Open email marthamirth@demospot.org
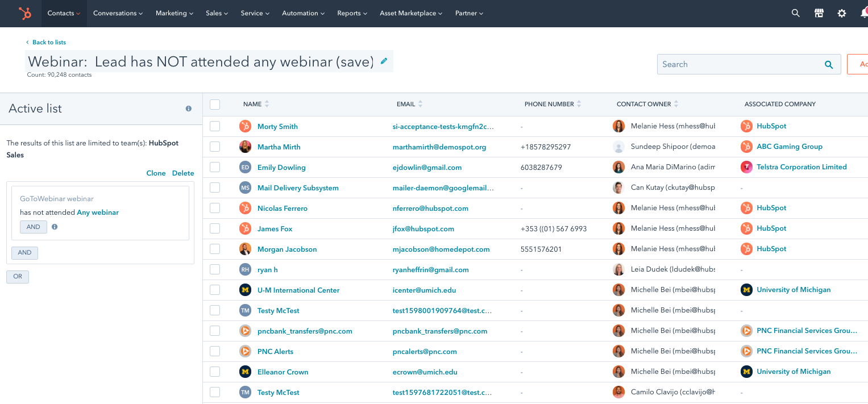 click(439, 147)
